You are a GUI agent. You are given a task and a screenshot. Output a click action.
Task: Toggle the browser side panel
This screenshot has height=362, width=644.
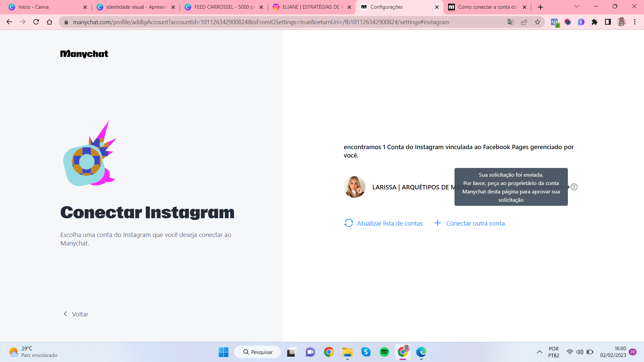(x=608, y=22)
